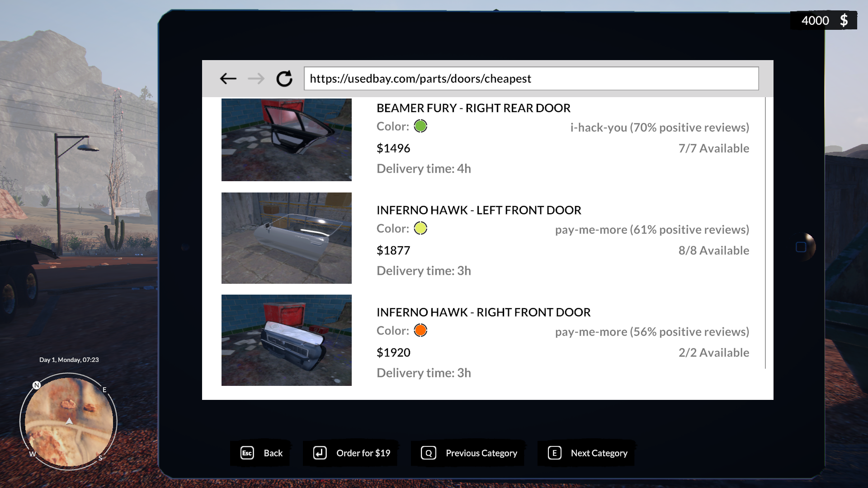This screenshot has height=488, width=868.
Task: Click the browser forward arrow
Action: pos(256,79)
